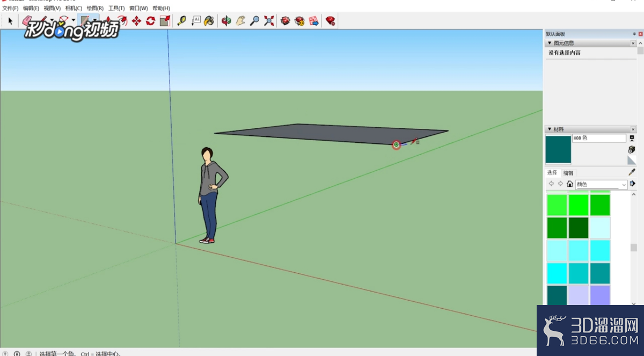Send model to LayOut
This screenshot has height=356, width=644.
point(313,21)
